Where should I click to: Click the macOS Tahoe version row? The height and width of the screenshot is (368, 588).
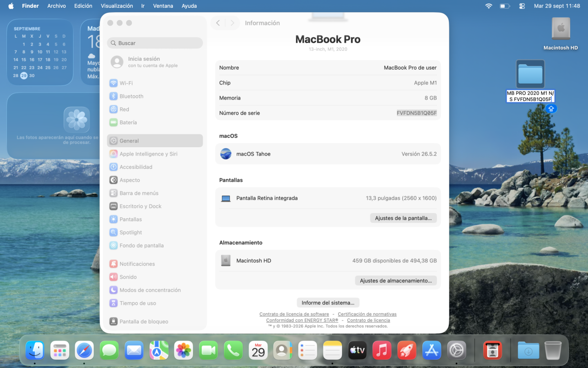(x=328, y=154)
